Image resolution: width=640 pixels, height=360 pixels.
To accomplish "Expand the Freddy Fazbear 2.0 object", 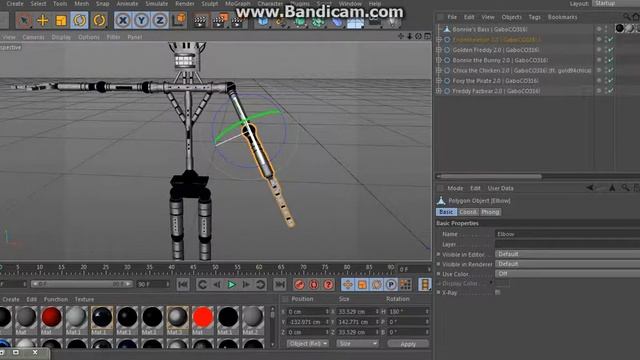I will tap(439, 91).
